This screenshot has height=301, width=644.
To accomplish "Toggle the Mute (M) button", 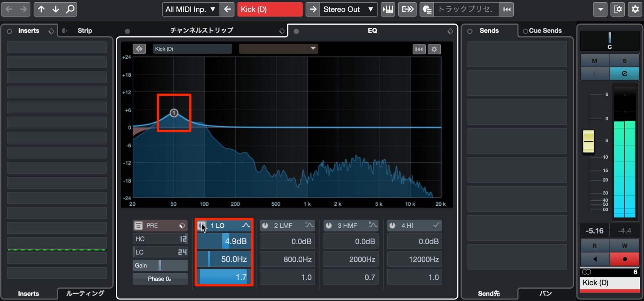I will tap(595, 61).
